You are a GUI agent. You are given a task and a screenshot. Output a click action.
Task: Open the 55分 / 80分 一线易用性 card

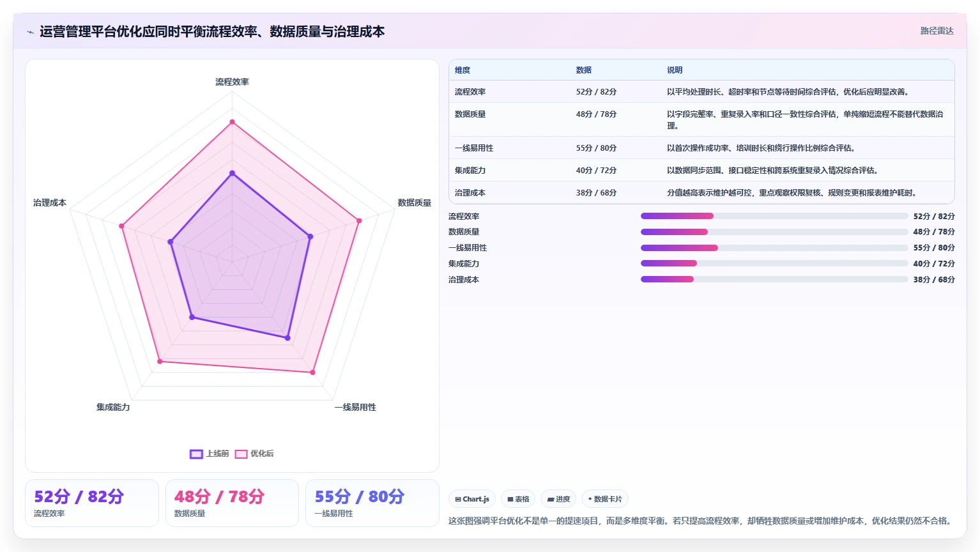(372, 503)
